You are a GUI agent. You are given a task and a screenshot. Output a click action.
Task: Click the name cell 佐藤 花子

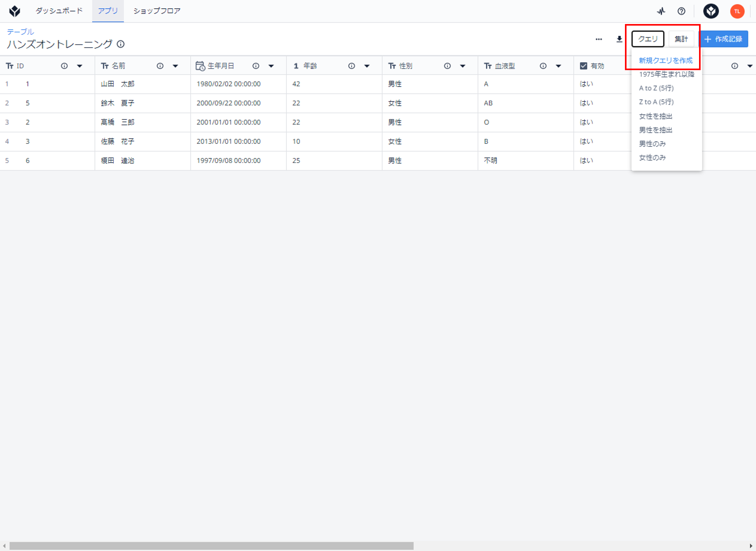click(142, 141)
